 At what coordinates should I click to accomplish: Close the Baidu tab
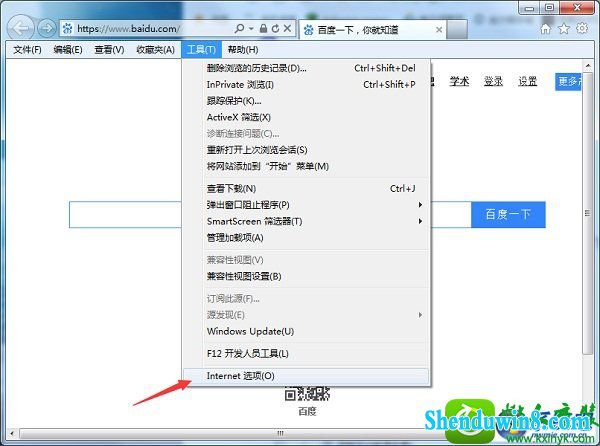click(439, 29)
